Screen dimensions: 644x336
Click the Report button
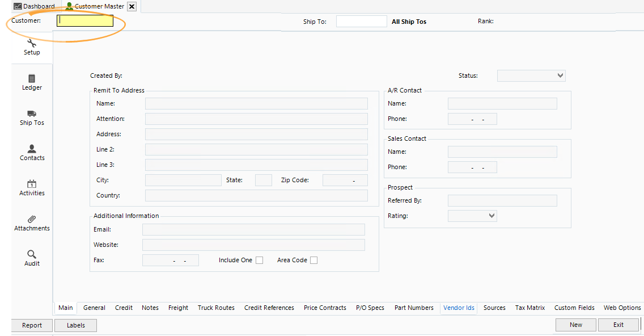coord(32,325)
